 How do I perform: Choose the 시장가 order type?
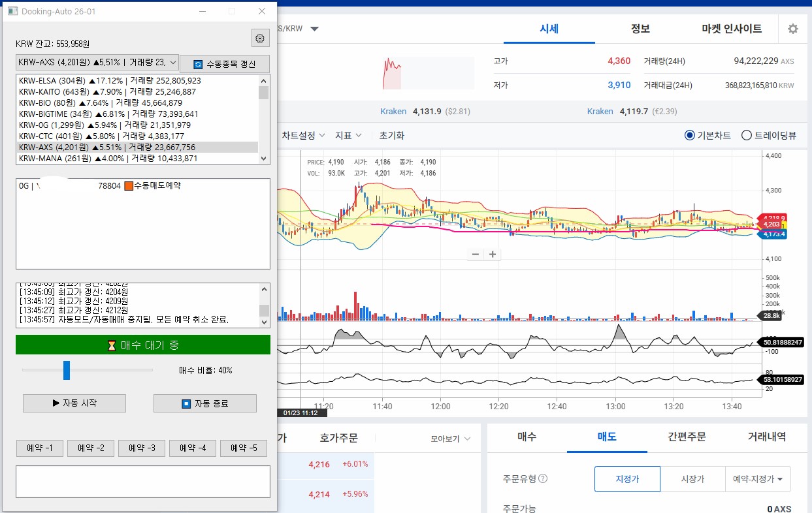click(x=692, y=479)
